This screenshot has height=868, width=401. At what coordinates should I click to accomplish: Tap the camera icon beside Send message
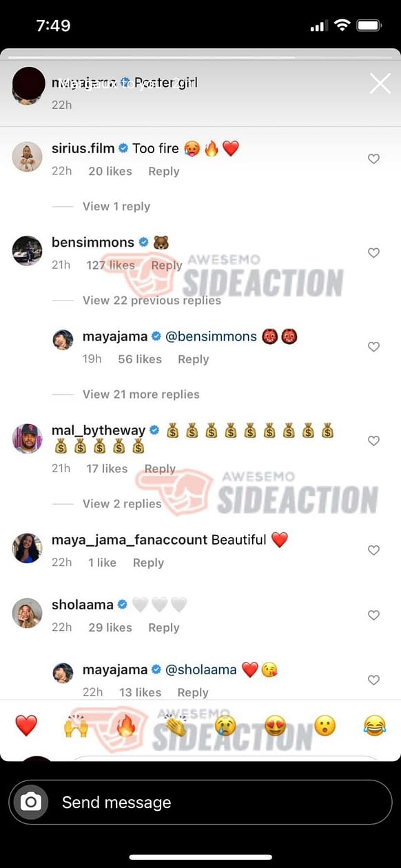click(x=31, y=803)
